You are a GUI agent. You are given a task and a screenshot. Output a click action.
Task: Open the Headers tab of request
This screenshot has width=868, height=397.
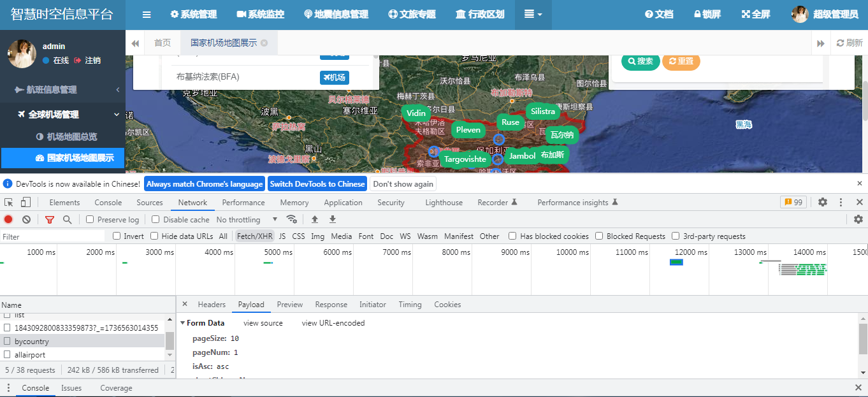[212, 304]
